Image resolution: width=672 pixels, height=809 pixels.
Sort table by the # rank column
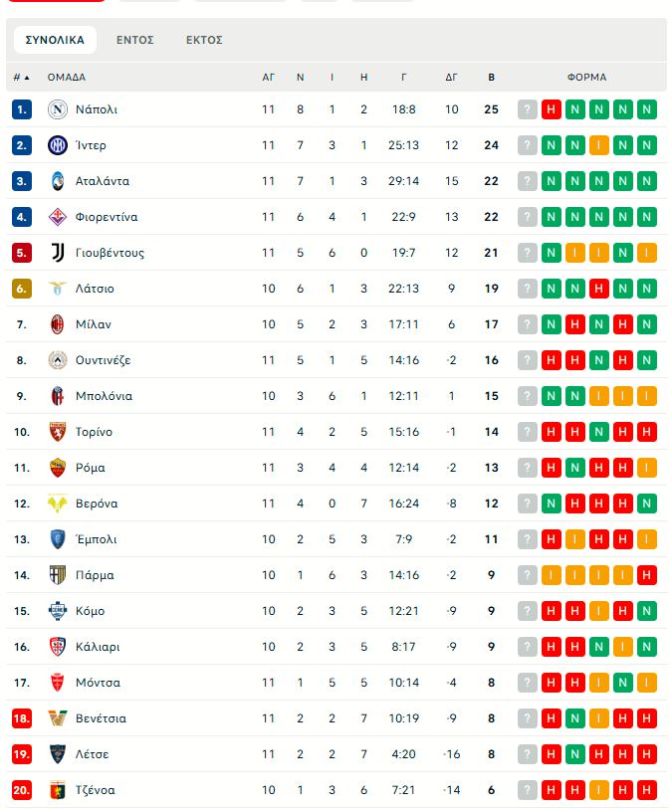pos(21,77)
